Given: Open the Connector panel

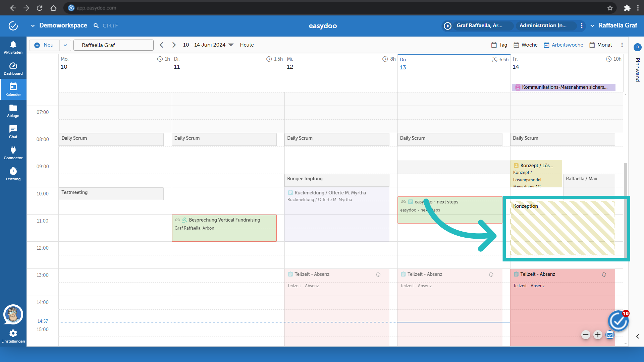Looking at the screenshot, I should tap(13, 154).
